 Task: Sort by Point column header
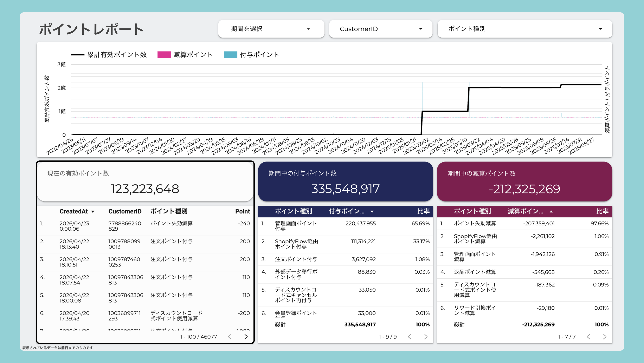point(243,211)
